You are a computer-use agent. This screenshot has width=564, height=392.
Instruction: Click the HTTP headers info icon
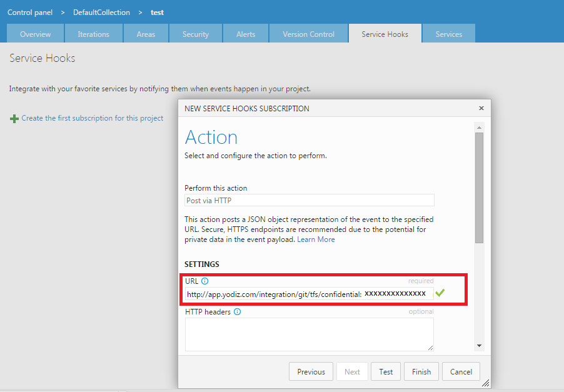pyautogui.click(x=238, y=312)
